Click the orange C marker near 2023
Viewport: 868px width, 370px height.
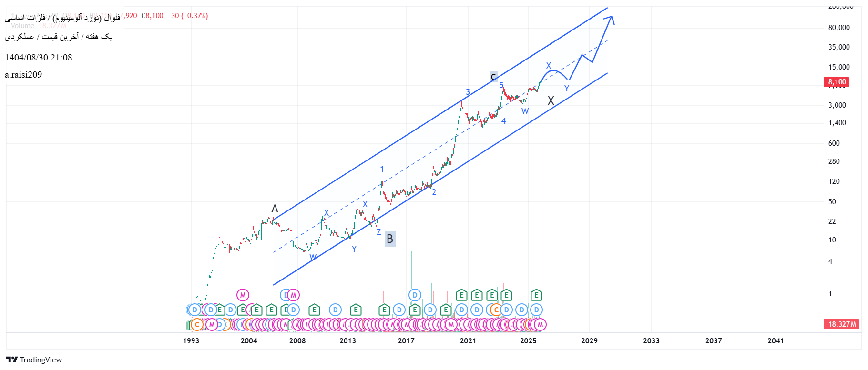[x=496, y=310]
